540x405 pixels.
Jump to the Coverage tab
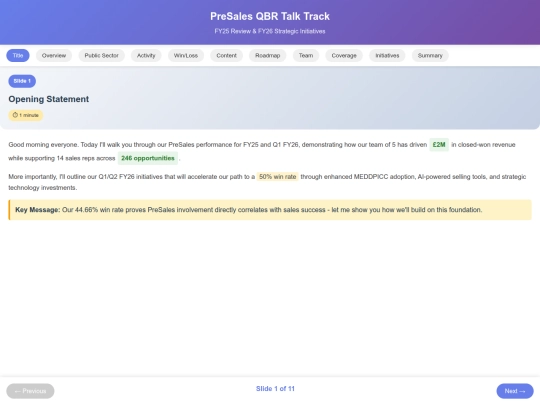pyautogui.click(x=344, y=55)
